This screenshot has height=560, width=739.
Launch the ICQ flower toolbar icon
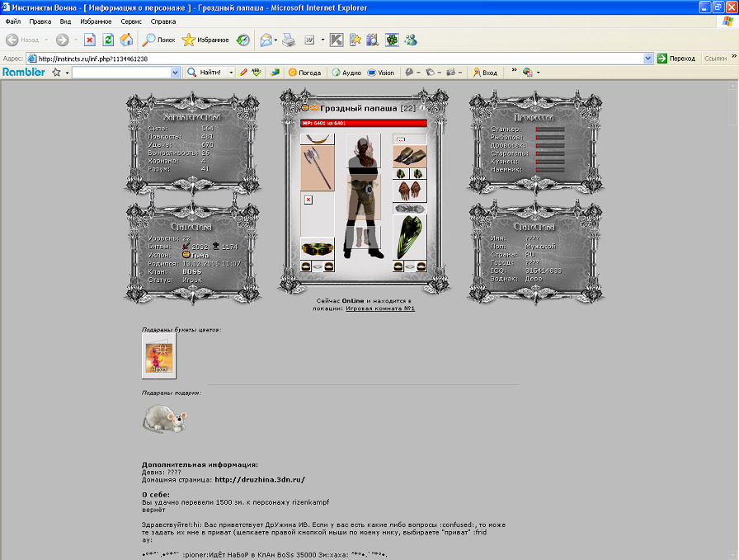[x=392, y=40]
